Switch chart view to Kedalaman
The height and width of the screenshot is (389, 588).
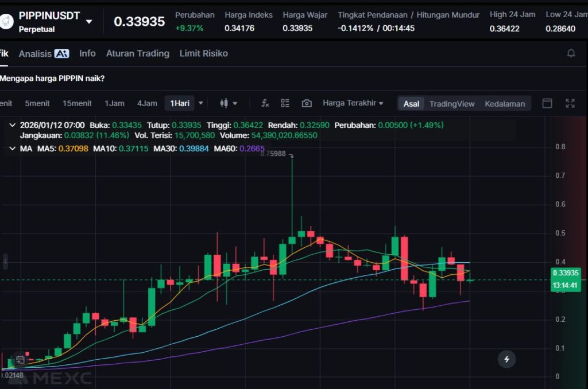click(x=505, y=104)
